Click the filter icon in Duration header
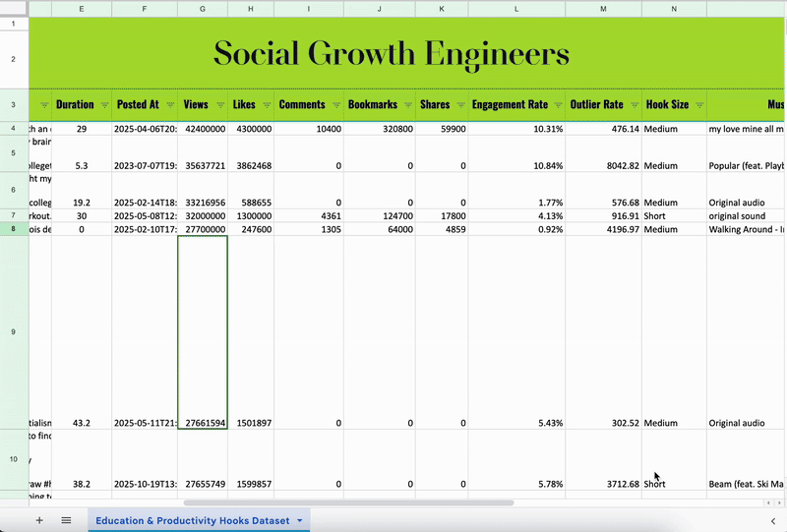Screen dimensions: 787x532 click(x=104, y=105)
